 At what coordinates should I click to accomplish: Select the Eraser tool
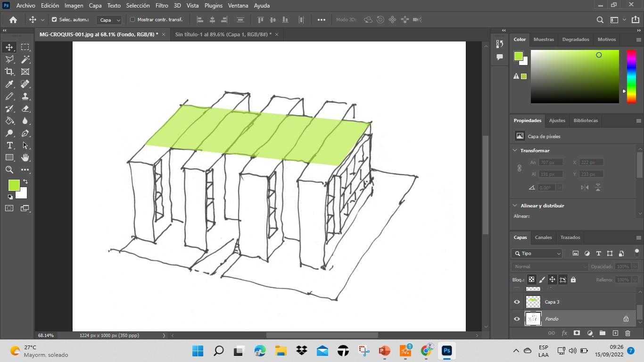click(x=25, y=108)
